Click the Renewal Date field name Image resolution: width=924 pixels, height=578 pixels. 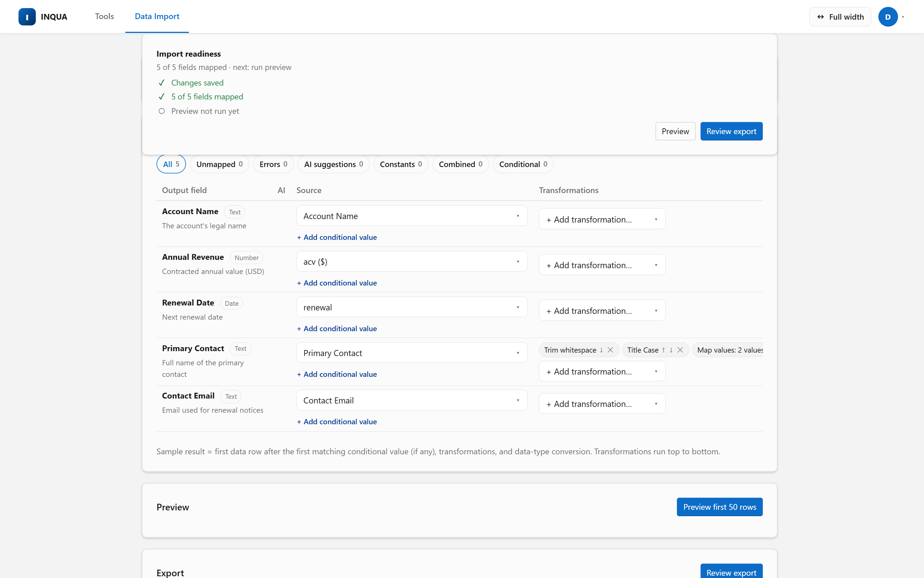pyautogui.click(x=188, y=302)
